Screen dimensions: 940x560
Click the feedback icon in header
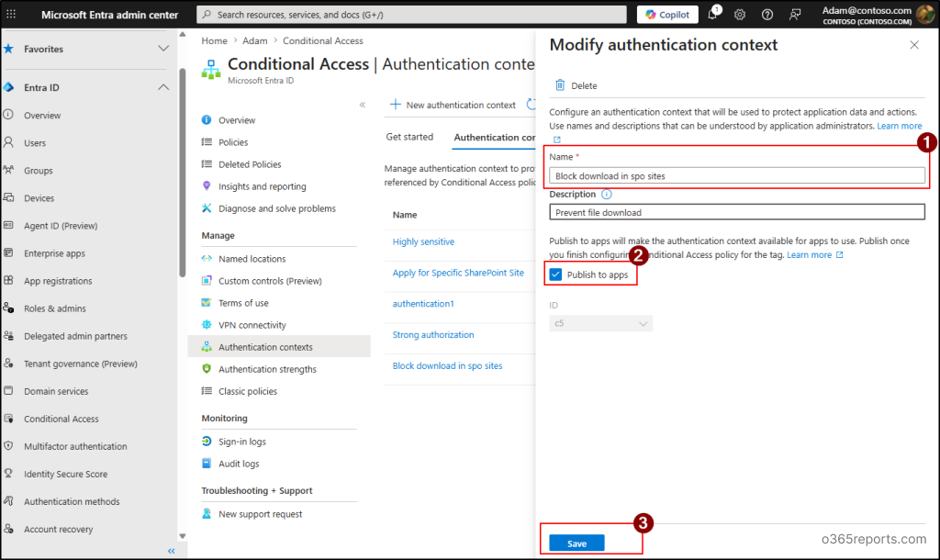pyautogui.click(x=795, y=15)
